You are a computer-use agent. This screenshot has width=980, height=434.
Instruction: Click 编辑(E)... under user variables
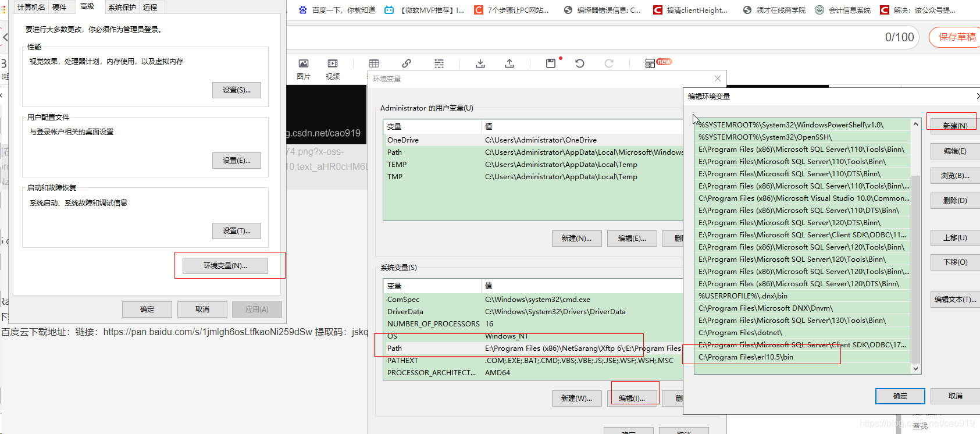(632, 239)
